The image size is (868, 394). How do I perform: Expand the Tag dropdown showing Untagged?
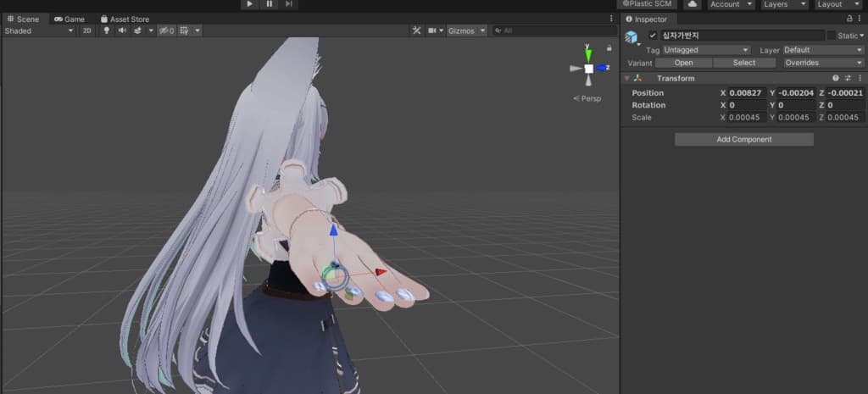(x=706, y=50)
